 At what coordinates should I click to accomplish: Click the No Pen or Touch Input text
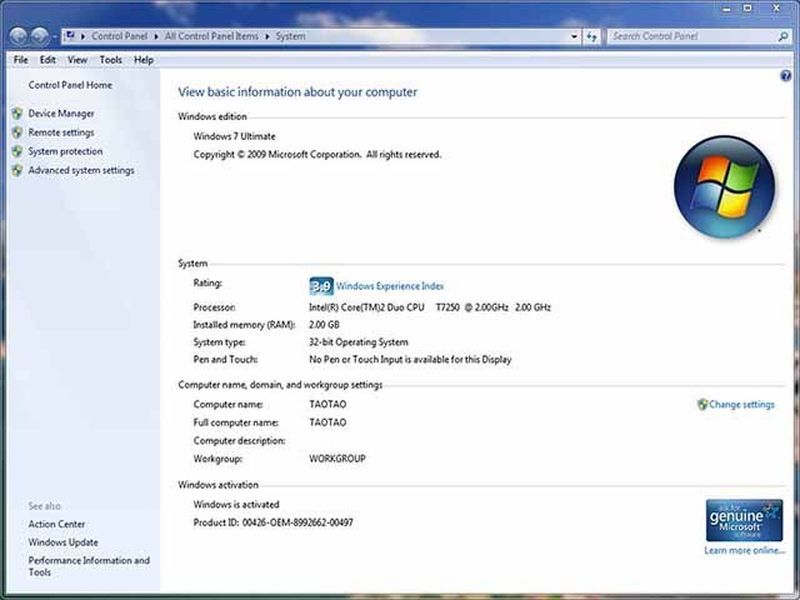(x=410, y=360)
